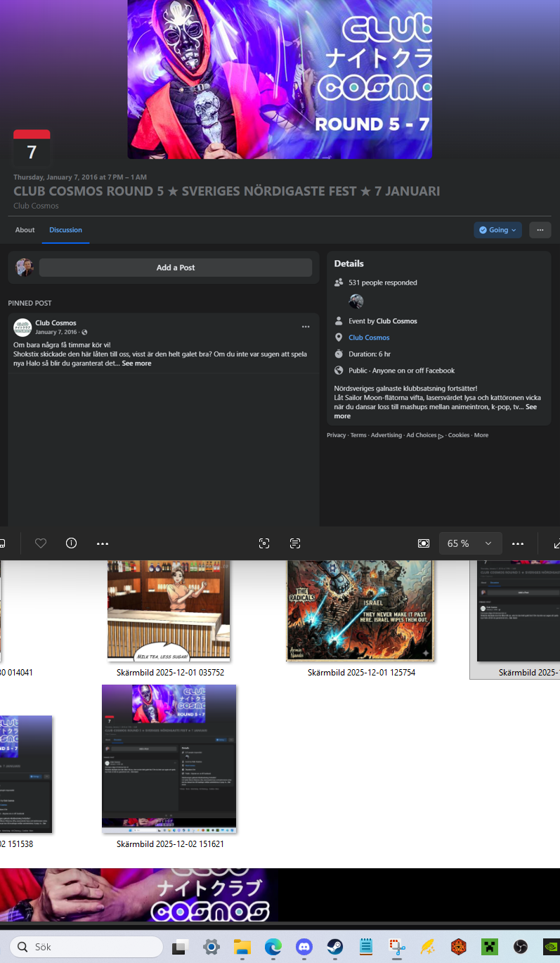Open OBS Studio from the taskbar
Viewport: 560px width, 963px height.
(520, 947)
